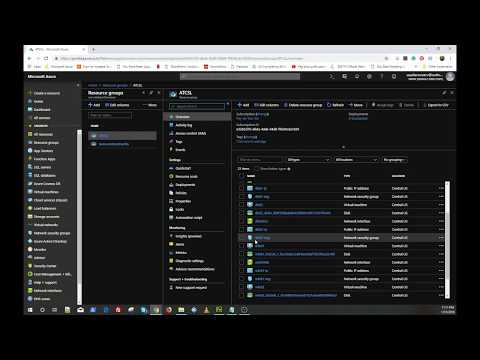This screenshot has width=480, height=360.
Task: Select ATCSL in Resource groups list
Action: point(122,136)
